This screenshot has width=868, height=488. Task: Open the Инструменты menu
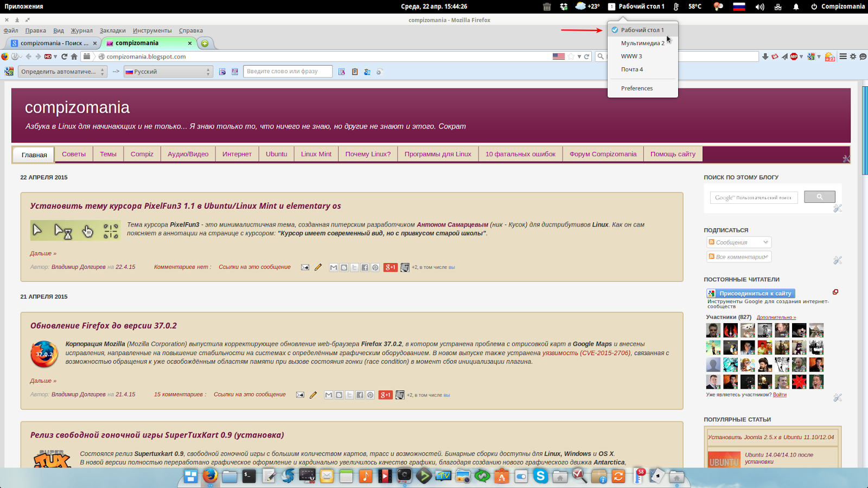pyautogui.click(x=152, y=30)
